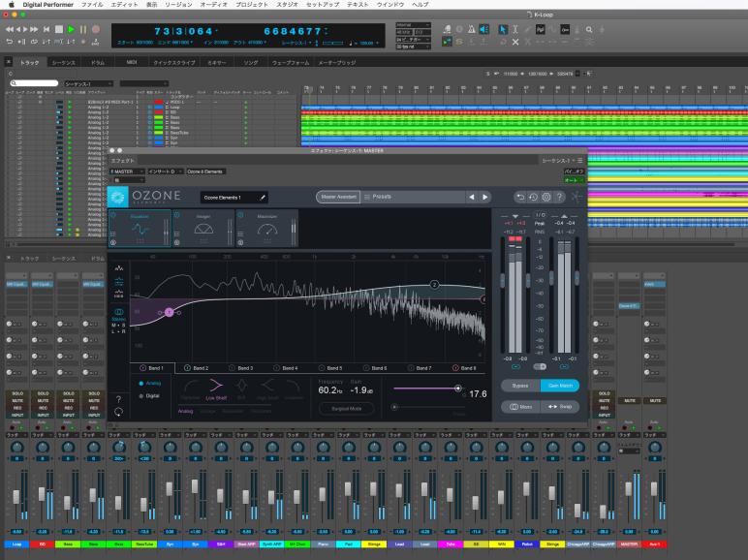Viewport: 748px width, 560px height.
Task: Open the インサート D dropdown
Action: click(165, 171)
